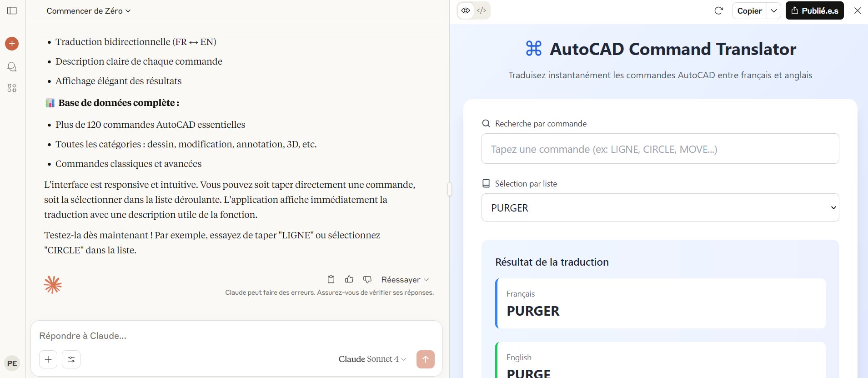This screenshot has height=378, width=868.
Task: Open the search and tools settings icon
Action: click(71, 359)
